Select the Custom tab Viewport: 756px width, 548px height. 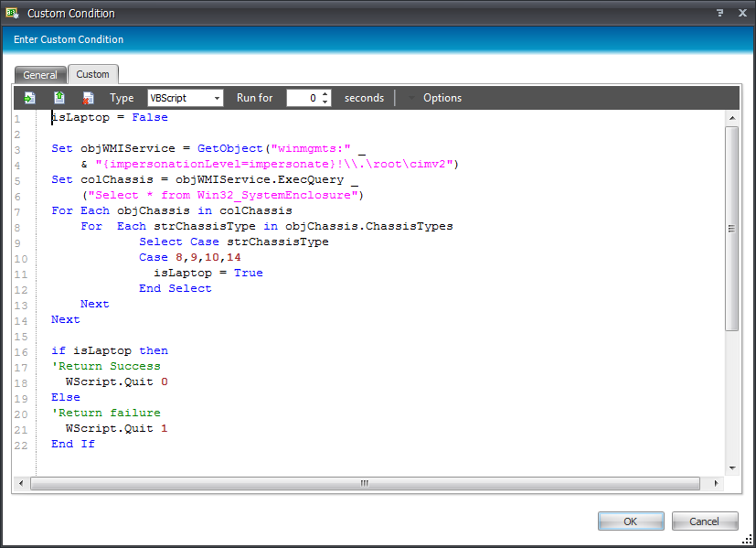[x=92, y=74]
